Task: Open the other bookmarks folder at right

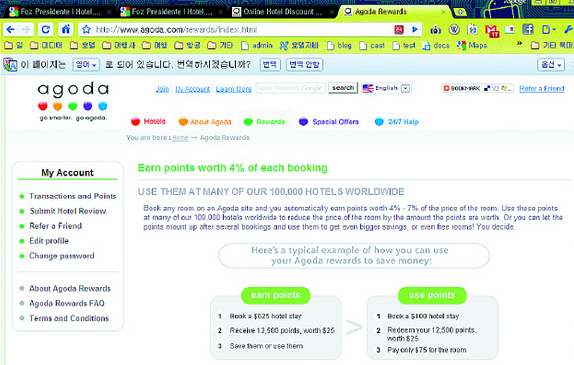Action: pyautogui.click(x=552, y=45)
